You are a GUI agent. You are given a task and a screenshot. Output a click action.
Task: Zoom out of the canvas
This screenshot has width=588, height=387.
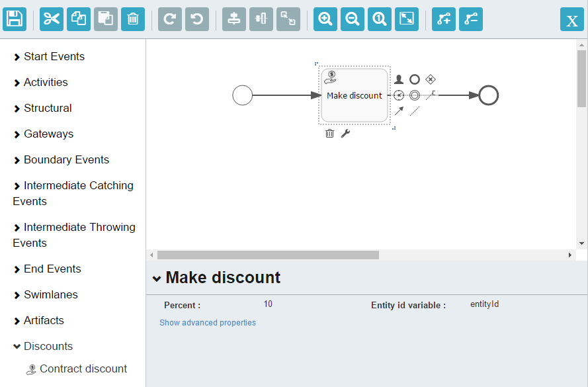pyautogui.click(x=352, y=19)
